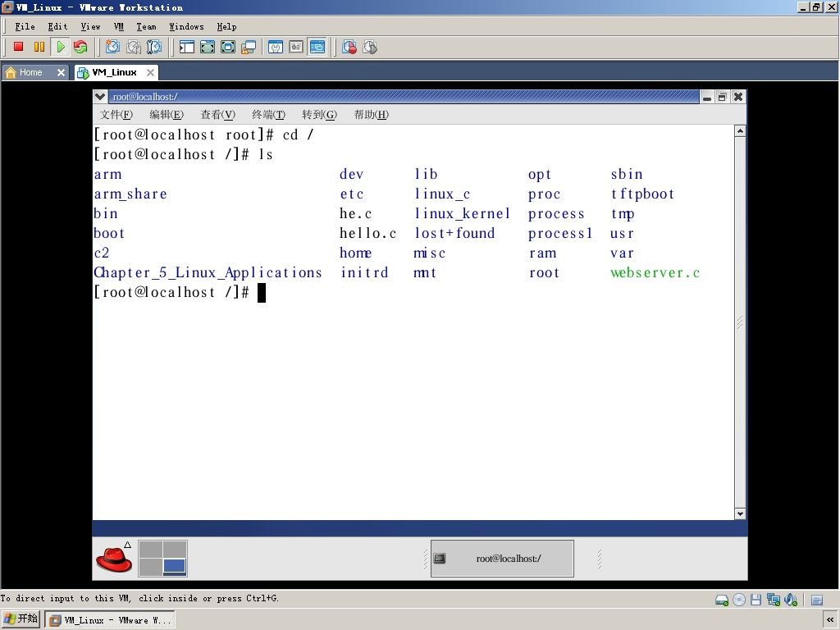Click the sound device status icon
Image resolution: width=840 pixels, height=630 pixels.
791,600
